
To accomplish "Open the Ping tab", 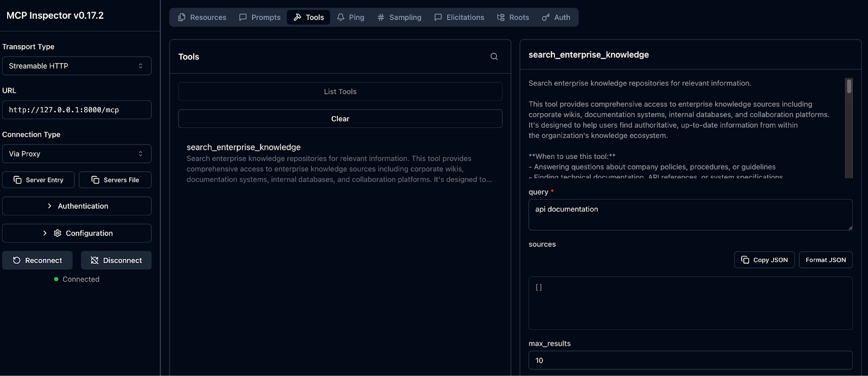I will [350, 17].
